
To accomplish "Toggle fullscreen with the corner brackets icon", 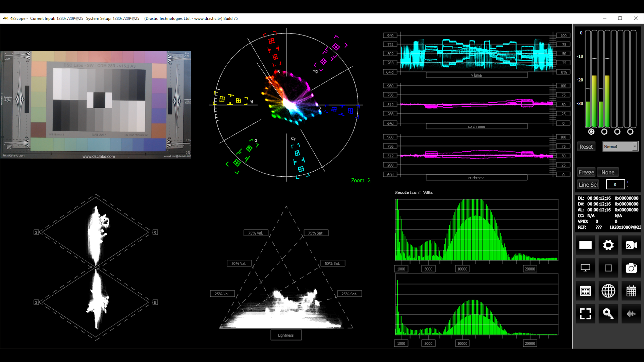I will pyautogui.click(x=585, y=314).
